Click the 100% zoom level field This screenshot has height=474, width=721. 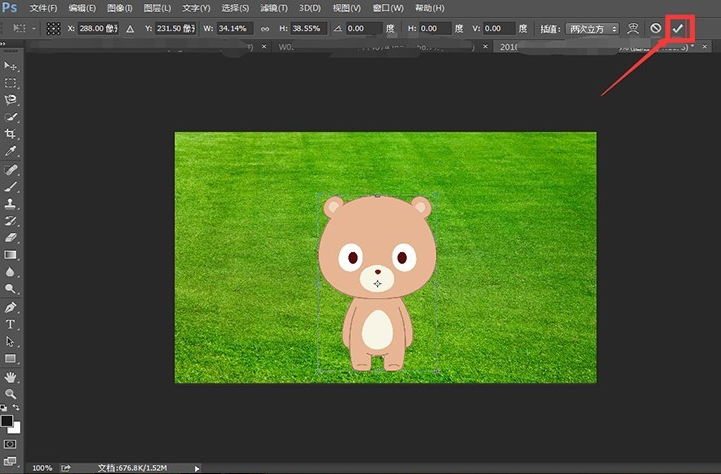(42, 467)
